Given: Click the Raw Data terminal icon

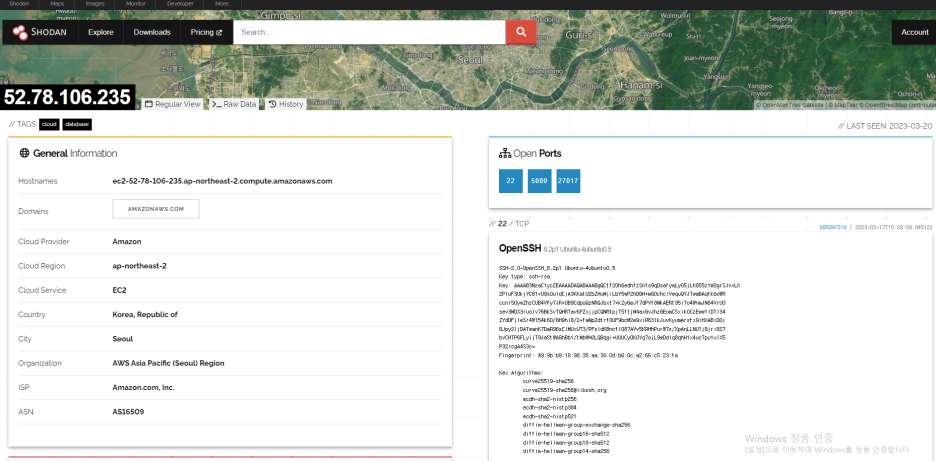Looking at the screenshot, I should pos(216,104).
